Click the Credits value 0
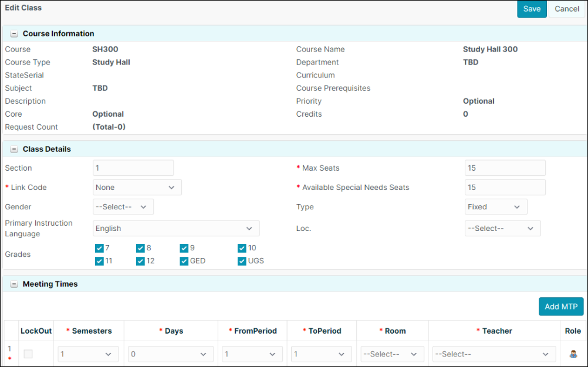588x367 pixels. click(x=465, y=114)
